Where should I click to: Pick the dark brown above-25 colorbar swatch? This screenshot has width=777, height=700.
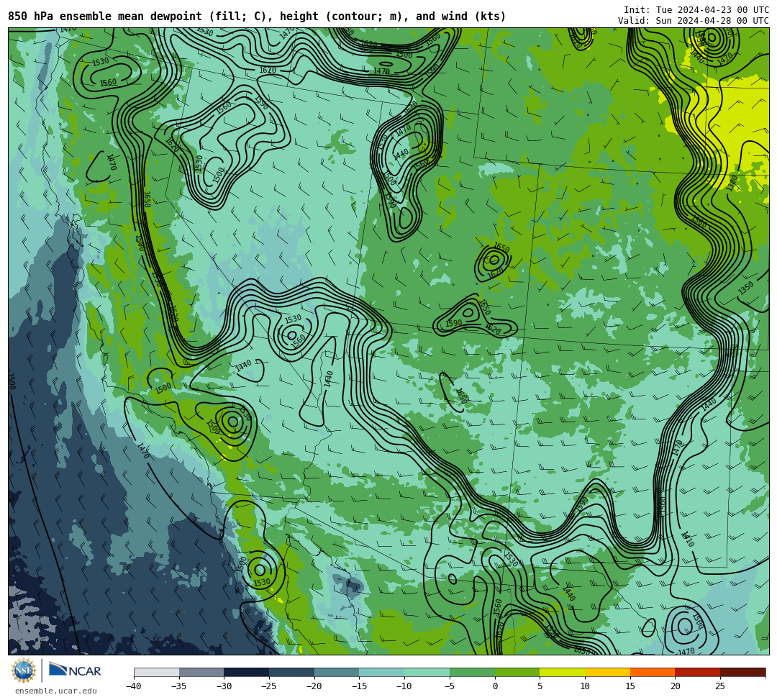(742, 672)
